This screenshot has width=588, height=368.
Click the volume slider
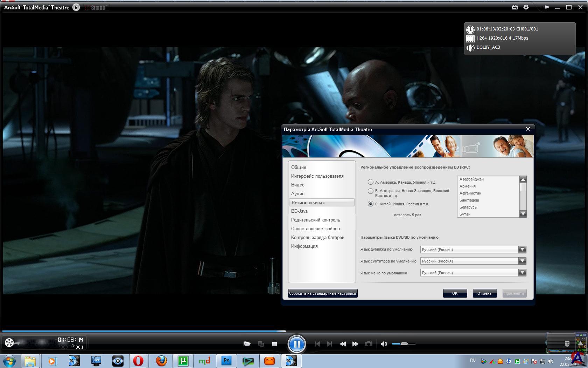click(404, 344)
